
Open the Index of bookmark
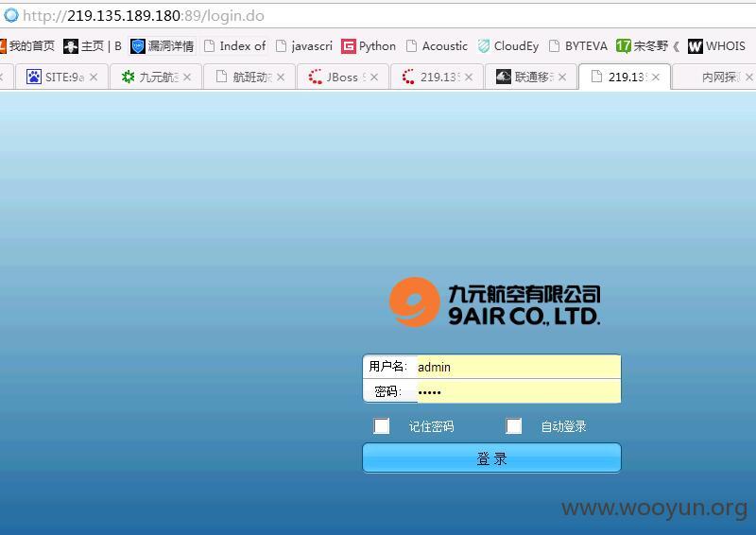[234, 45]
